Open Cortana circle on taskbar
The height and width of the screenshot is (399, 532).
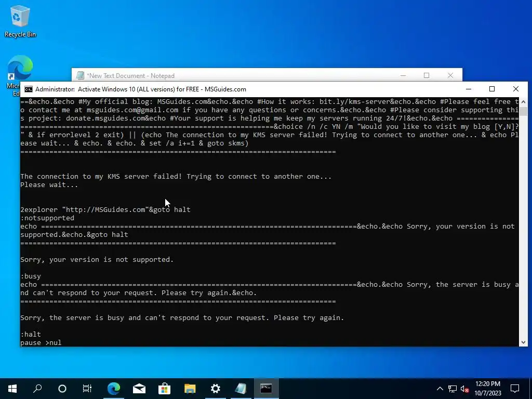[62, 389]
